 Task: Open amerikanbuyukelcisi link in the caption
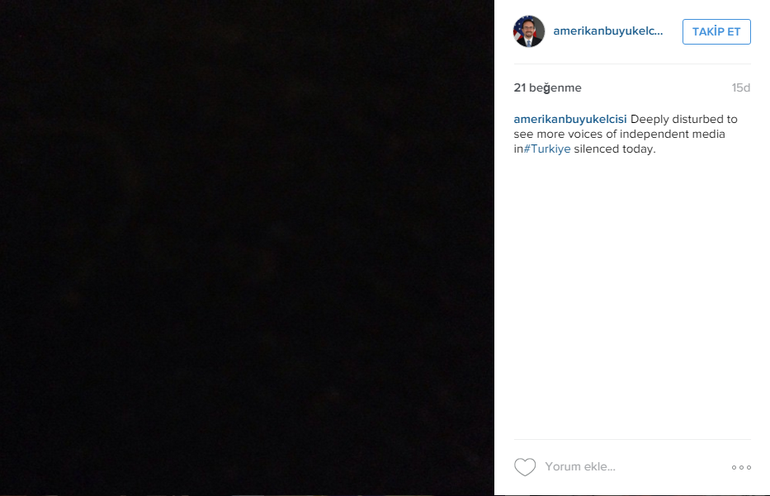pos(570,119)
